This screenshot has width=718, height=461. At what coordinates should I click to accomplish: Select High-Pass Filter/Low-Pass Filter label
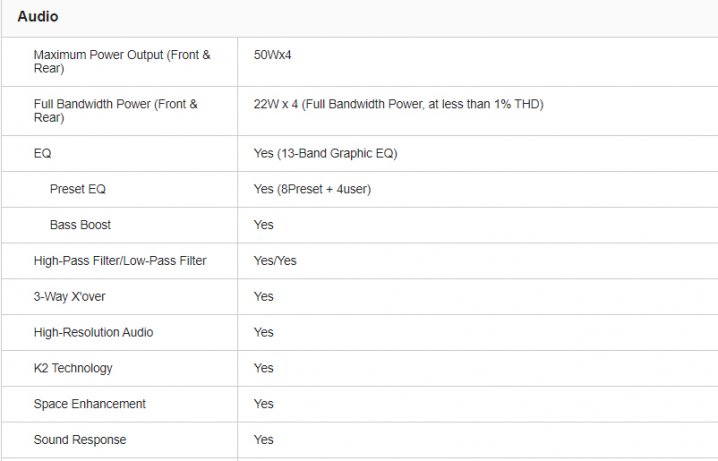pyautogui.click(x=120, y=260)
